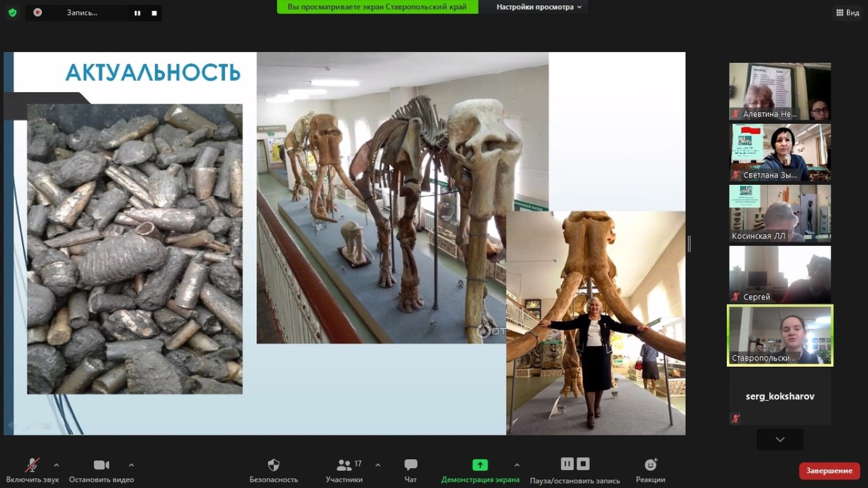Stop recording in the top recording bar

(154, 13)
